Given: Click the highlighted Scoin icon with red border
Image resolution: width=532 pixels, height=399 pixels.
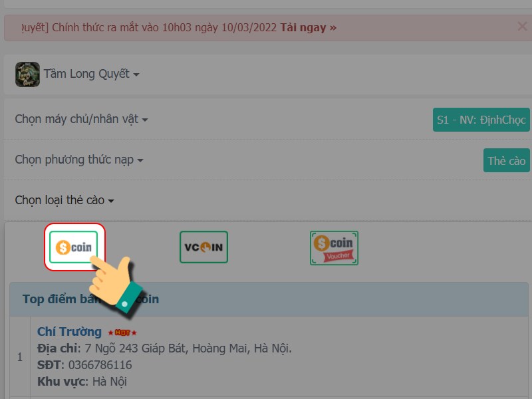Looking at the screenshot, I should 74,246.
